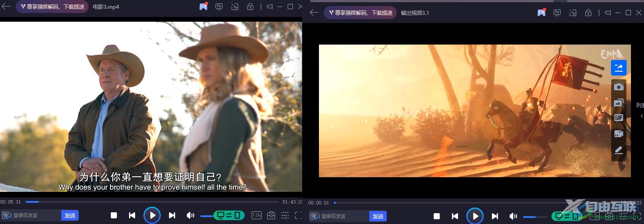Skip to next video in right window
This screenshot has height=224, width=644.
click(495, 216)
